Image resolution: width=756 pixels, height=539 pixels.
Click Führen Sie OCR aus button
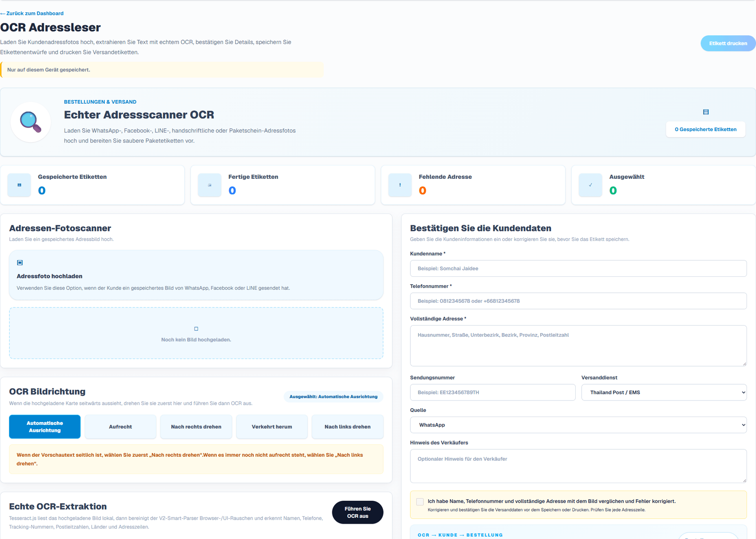358,513
